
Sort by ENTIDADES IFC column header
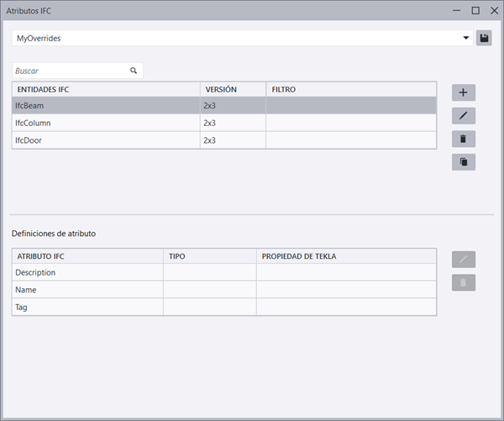click(106, 89)
